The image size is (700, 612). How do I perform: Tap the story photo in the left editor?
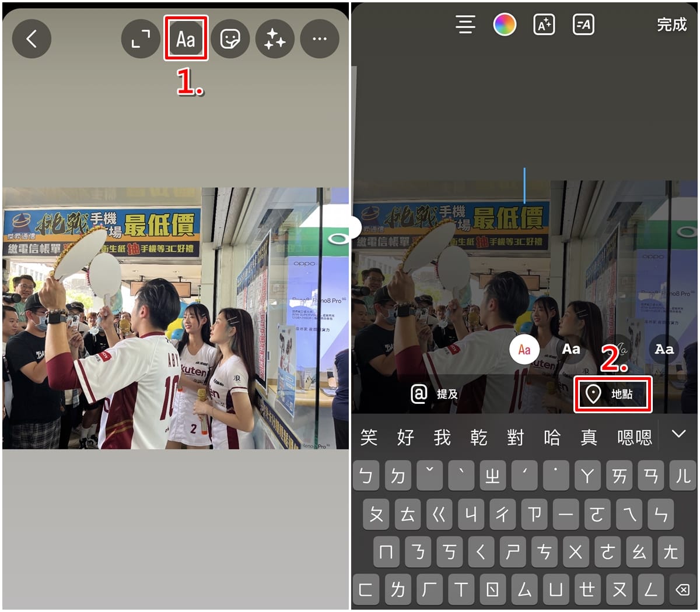tap(176, 318)
